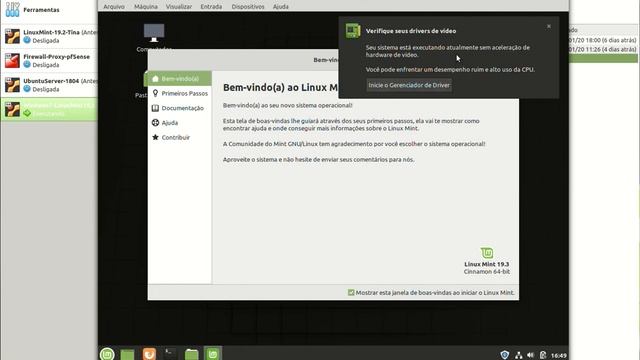Click the state icon under LinuxMint-19.2-Tina
This screenshot has width=640, height=360.
(x=27, y=40)
